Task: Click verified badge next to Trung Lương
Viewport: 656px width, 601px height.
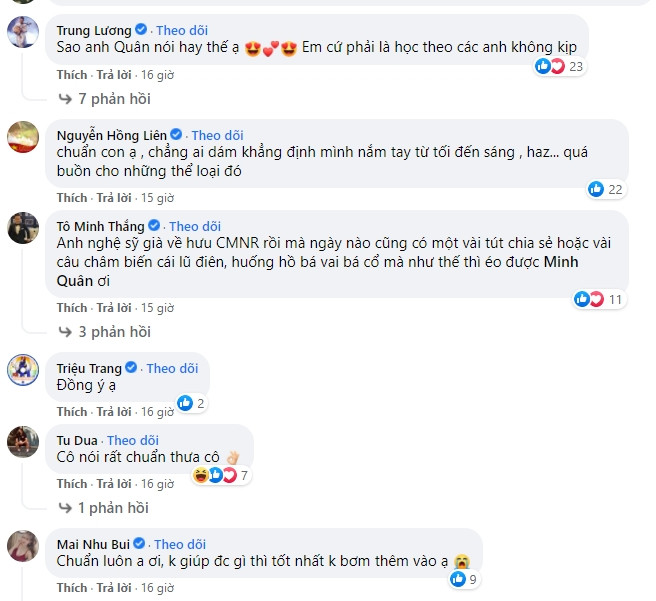Action: point(141,29)
